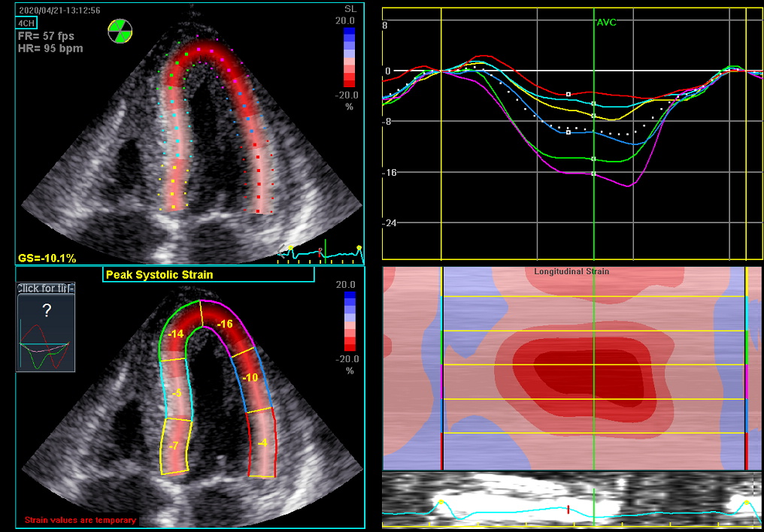Open the 'Click for tip' hint
The height and width of the screenshot is (532, 764).
click(x=45, y=289)
